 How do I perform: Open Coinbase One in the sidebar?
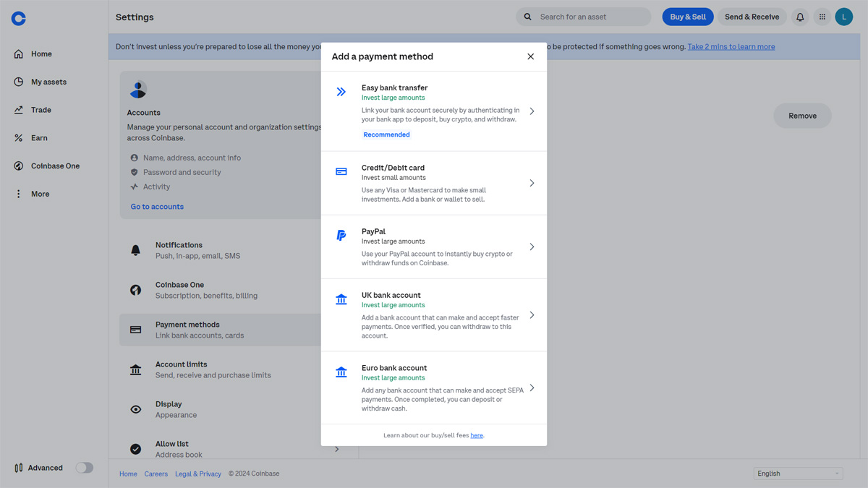pos(54,166)
